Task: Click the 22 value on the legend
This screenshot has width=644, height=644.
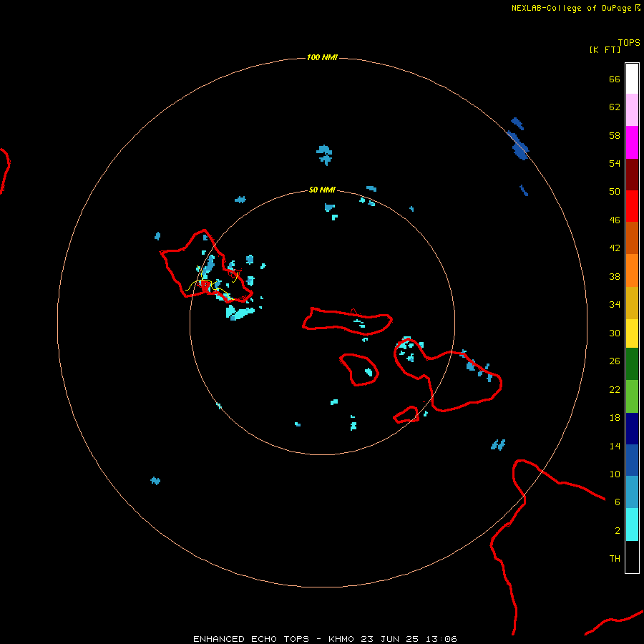Action: point(615,390)
